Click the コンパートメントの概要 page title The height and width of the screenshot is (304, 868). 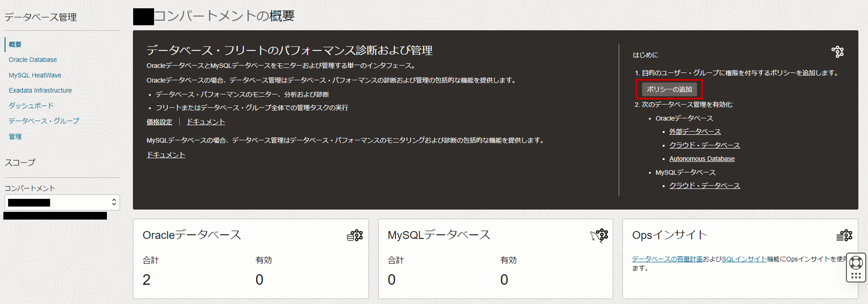[224, 16]
